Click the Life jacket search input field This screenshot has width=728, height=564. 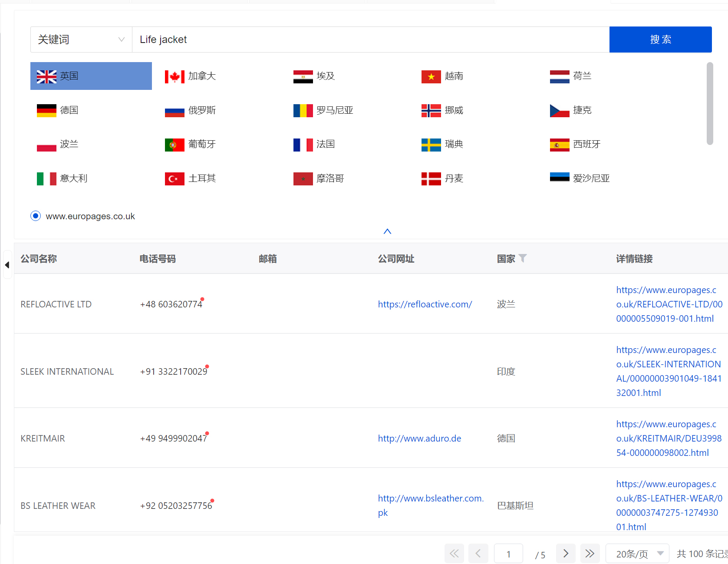pyautogui.click(x=370, y=40)
